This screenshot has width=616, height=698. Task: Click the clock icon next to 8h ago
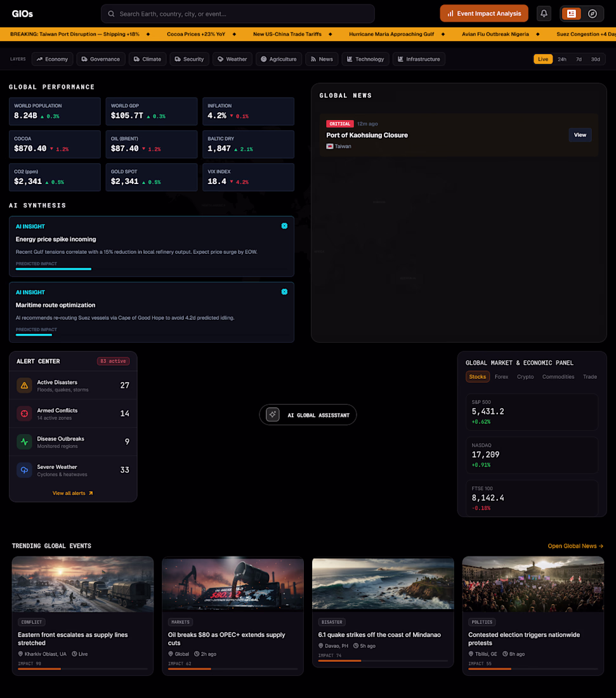pyautogui.click(x=505, y=654)
